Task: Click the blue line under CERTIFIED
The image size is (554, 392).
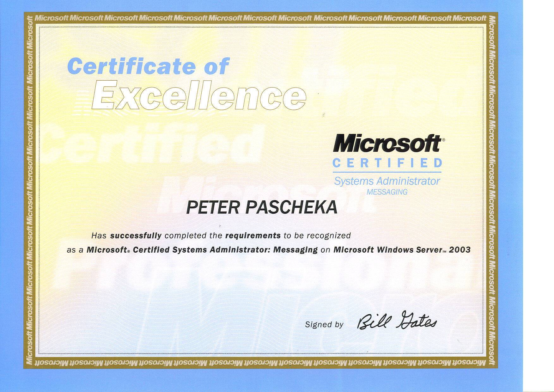Action: [387, 172]
